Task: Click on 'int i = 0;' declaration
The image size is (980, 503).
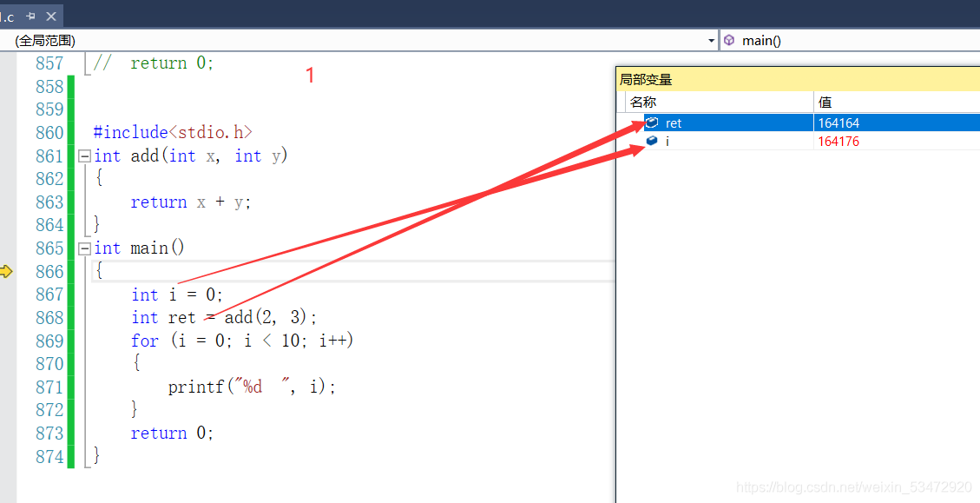Action: click(x=177, y=295)
